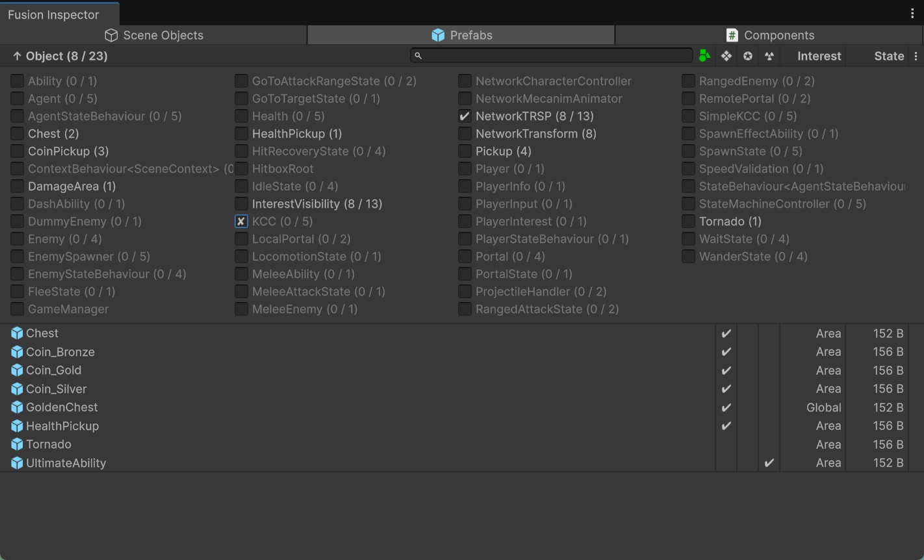Toggle sort order on the Object column header
Image resolution: width=924 pixels, height=560 pixels.
click(60, 56)
